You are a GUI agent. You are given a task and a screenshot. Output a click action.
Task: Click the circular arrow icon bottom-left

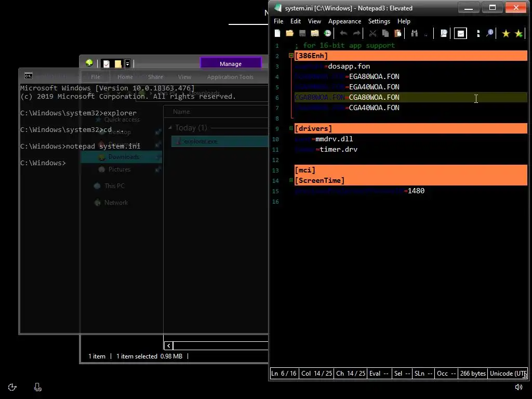pos(12,387)
